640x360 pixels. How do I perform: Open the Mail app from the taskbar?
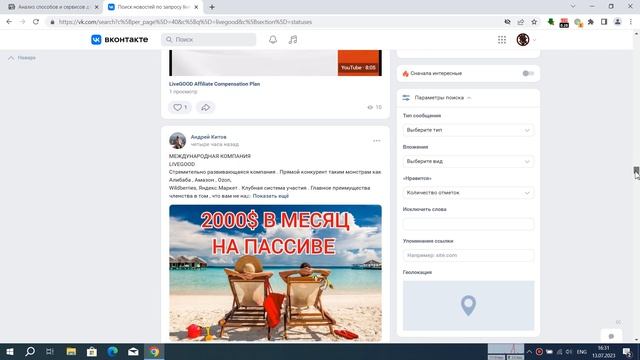coord(133,351)
